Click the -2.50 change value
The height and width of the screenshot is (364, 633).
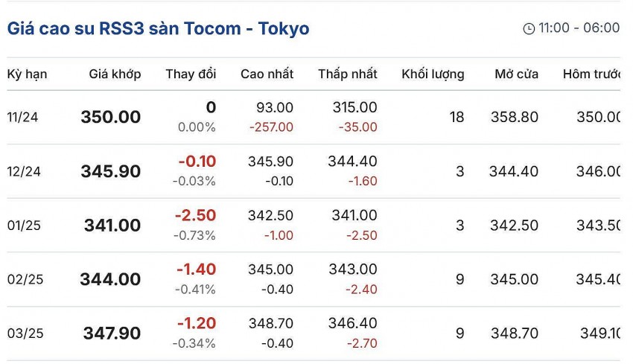pos(195,216)
